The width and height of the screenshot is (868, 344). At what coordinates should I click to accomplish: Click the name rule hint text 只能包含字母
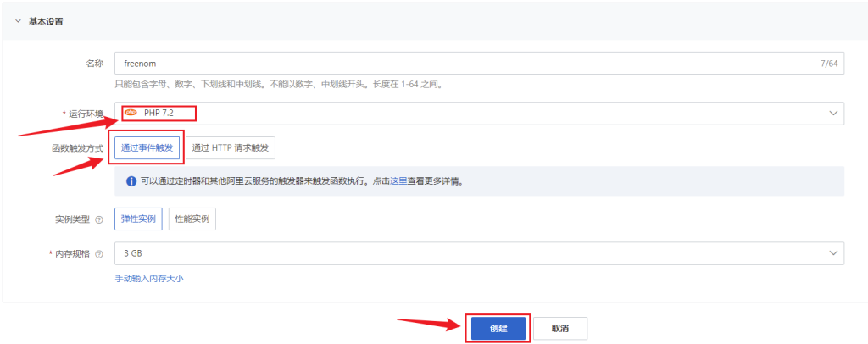point(281,85)
